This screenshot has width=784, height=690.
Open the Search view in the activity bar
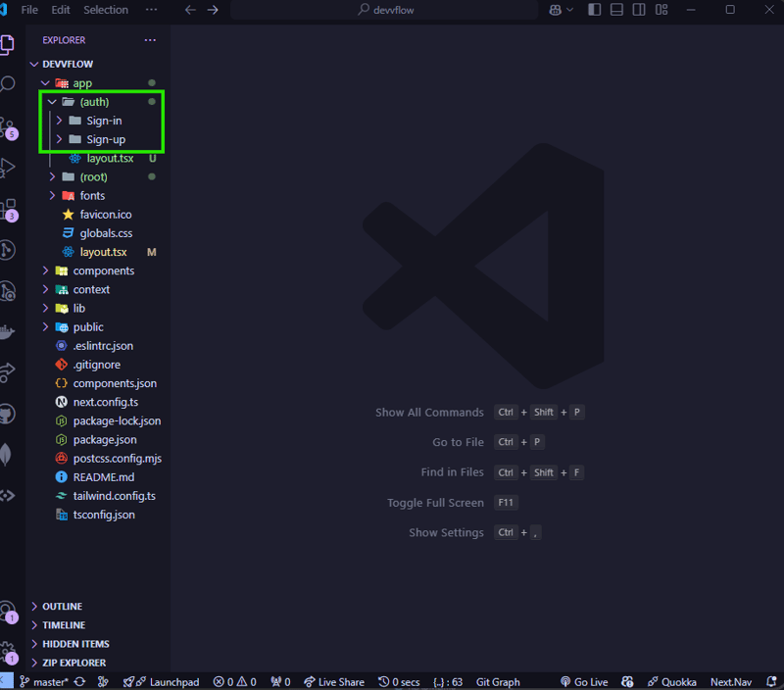[x=11, y=83]
